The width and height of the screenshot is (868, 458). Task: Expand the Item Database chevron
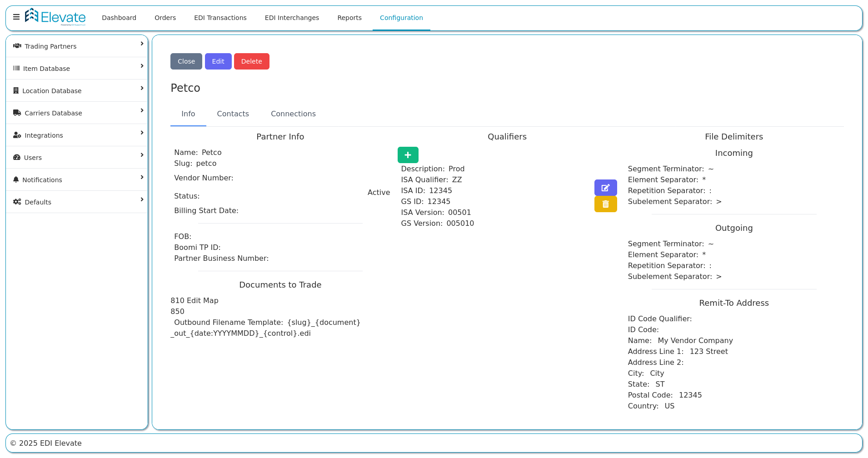(x=142, y=66)
